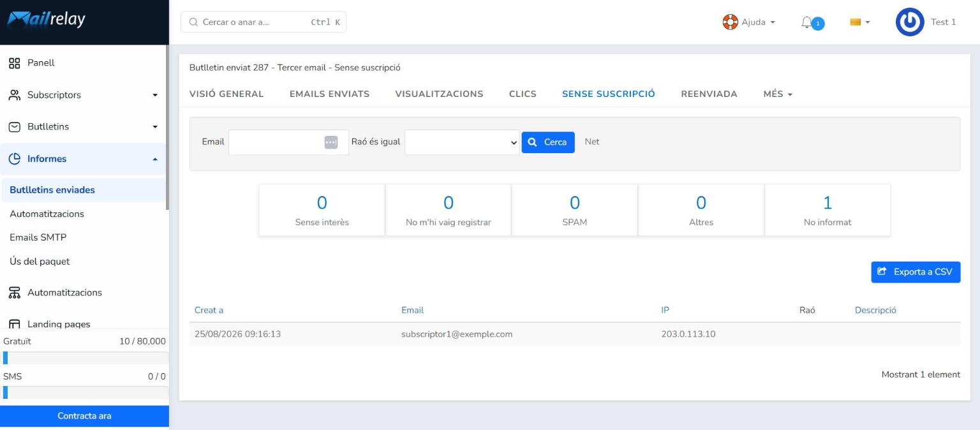This screenshot has height=430, width=980.
Task: Switch to the EMAILS ENVIATS tab
Action: point(330,94)
